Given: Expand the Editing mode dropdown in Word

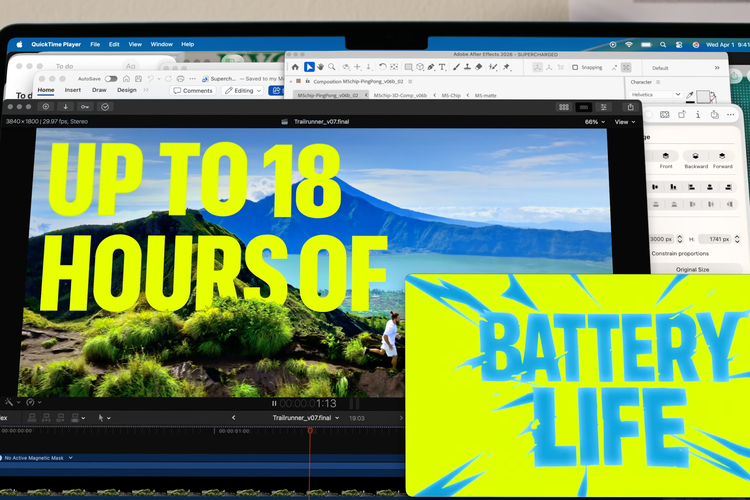Looking at the screenshot, I should (x=243, y=90).
